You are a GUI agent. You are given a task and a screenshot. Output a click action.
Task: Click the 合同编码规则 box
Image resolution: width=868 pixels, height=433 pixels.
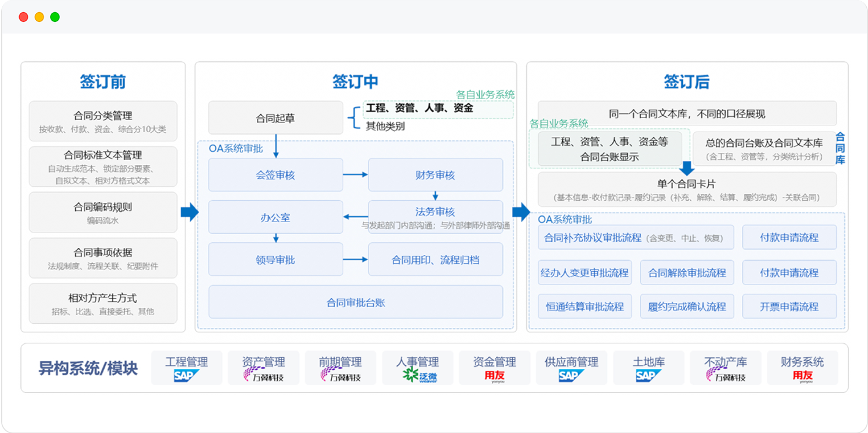(103, 212)
